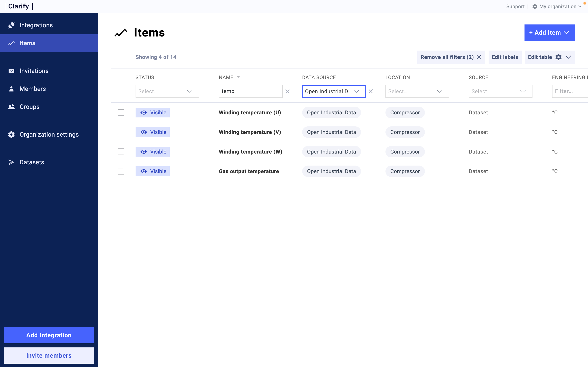Click the Groups people icon

(x=11, y=107)
